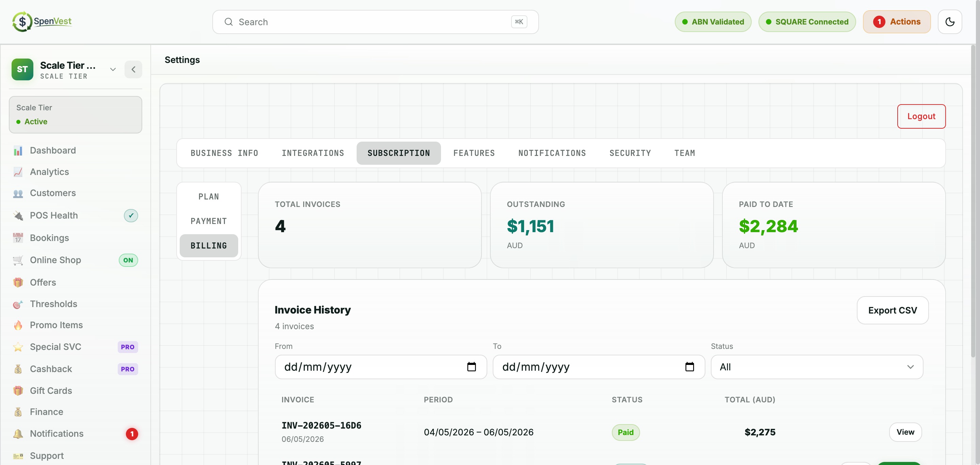
Task: Click the Paid to Date $2,284 amount
Action: coord(768,226)
